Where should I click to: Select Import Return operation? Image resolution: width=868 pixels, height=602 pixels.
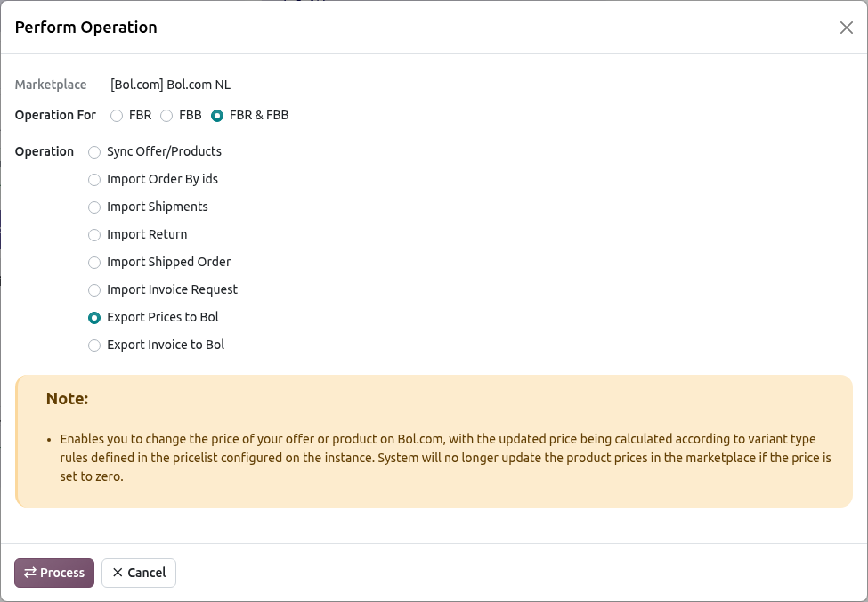click(x=94, y=235)
